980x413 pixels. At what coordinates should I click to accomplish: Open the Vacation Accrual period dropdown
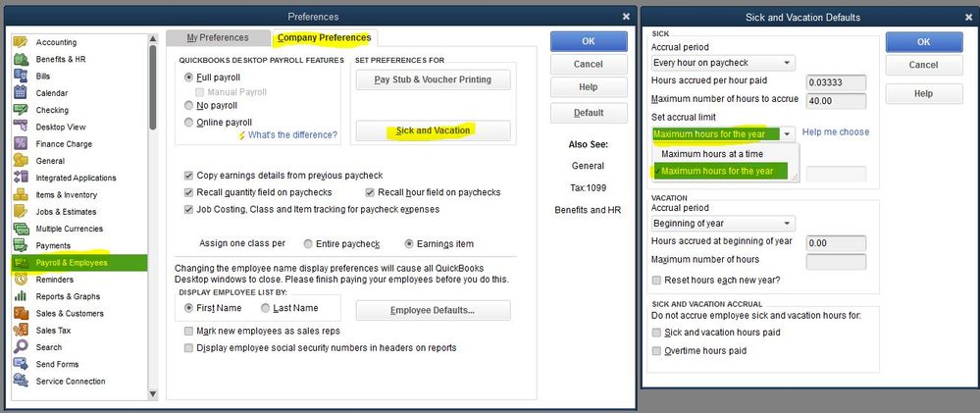click(723, 223)
